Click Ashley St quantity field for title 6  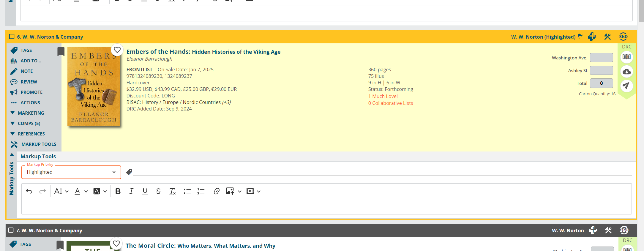tap(601, 70)
